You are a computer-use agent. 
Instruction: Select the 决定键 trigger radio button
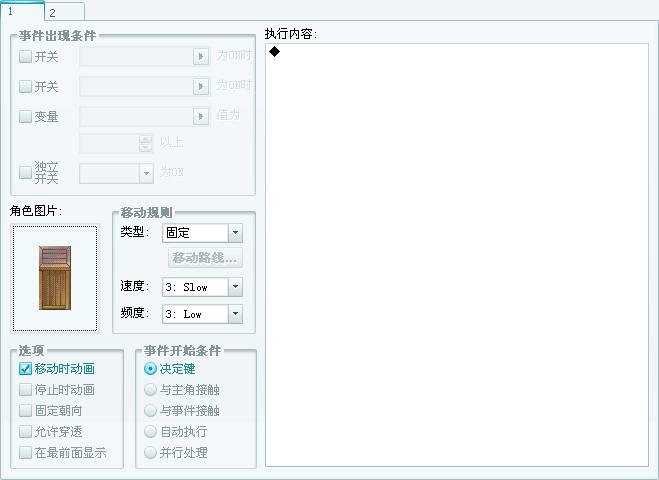point(150,369)
